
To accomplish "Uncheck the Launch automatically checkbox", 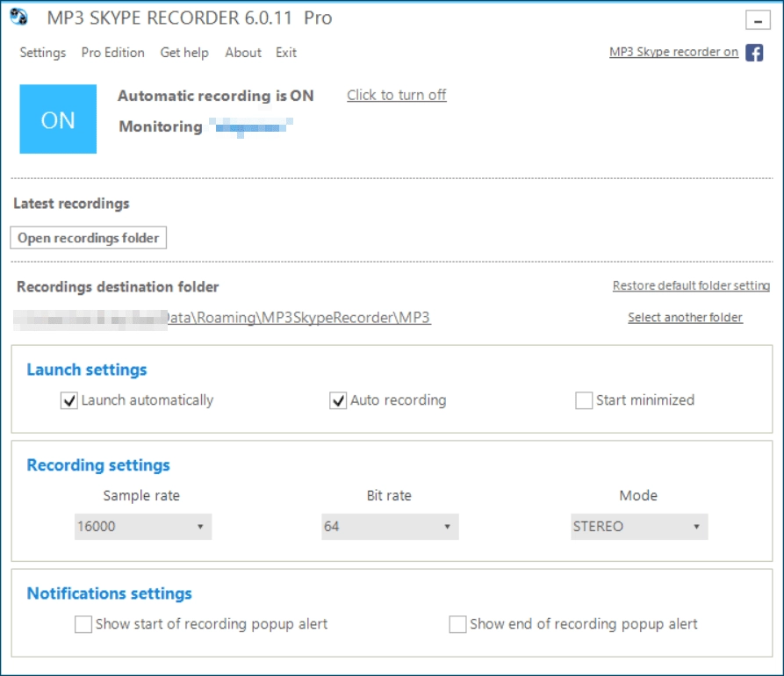I will [x=69, y=400].
